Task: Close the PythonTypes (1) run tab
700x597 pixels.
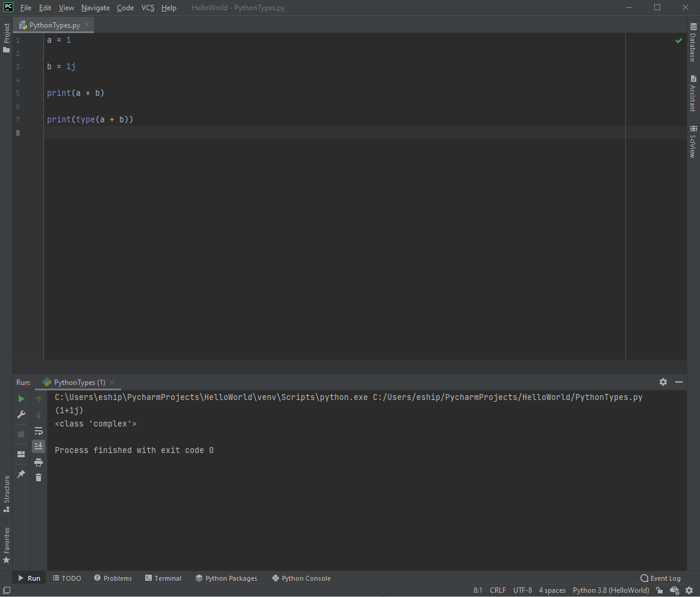Action: click(x=112, y=382)
